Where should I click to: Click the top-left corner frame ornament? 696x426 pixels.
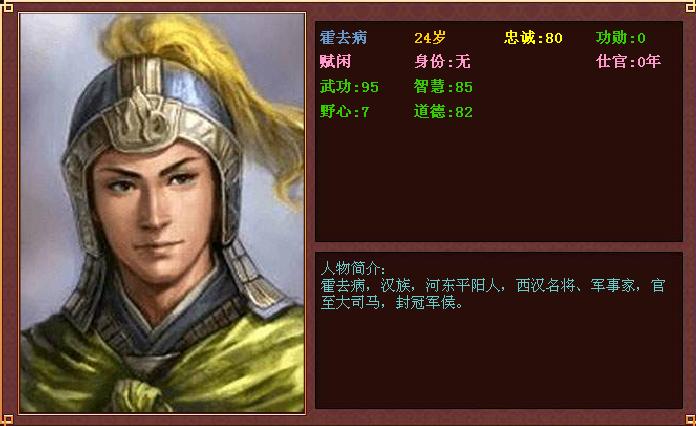(7, 7)
